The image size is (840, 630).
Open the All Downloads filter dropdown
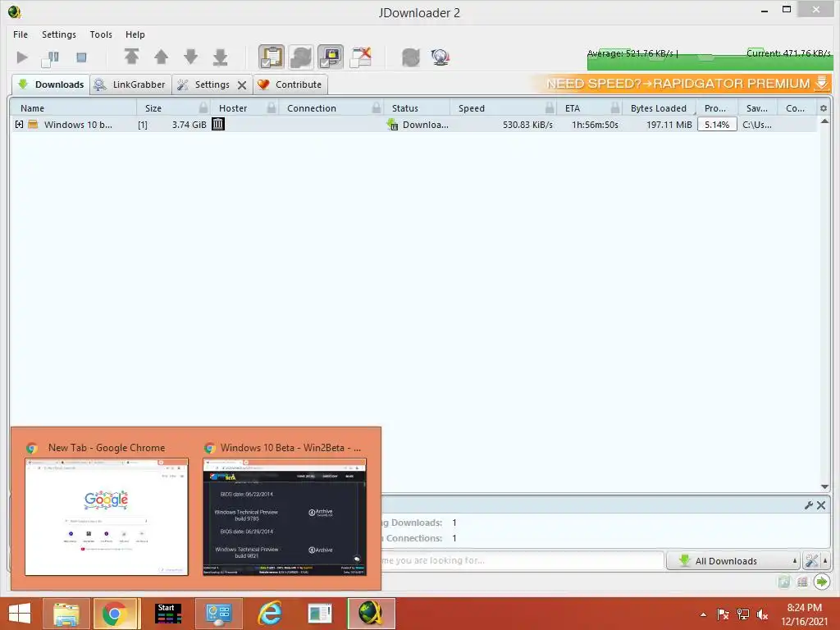pyautogui.click(x=733, y=561)
